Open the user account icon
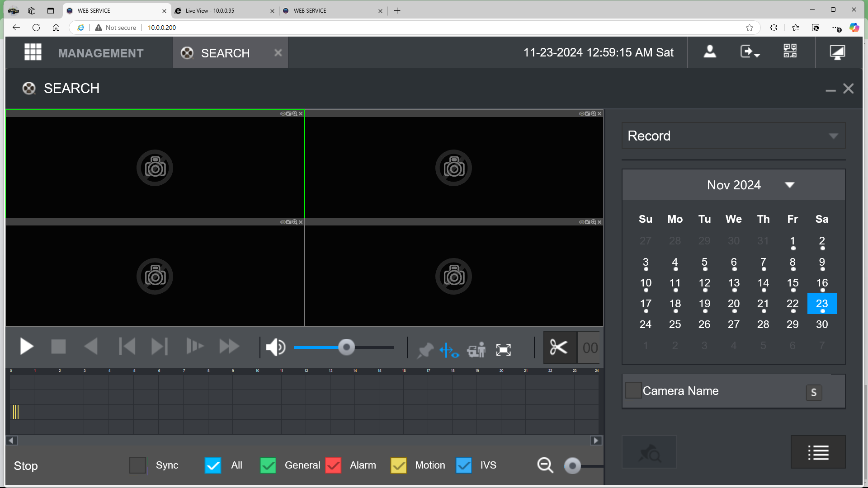Viewport: 868px width, 488px height. tap(710, 52)
